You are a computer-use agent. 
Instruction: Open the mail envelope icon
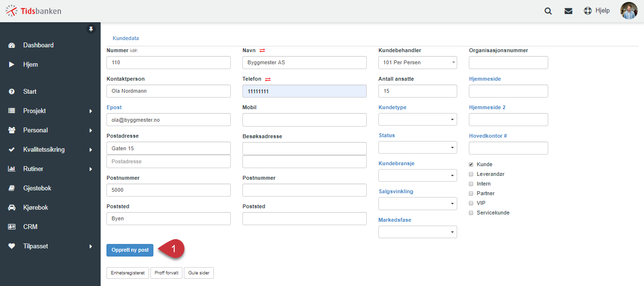569,11
